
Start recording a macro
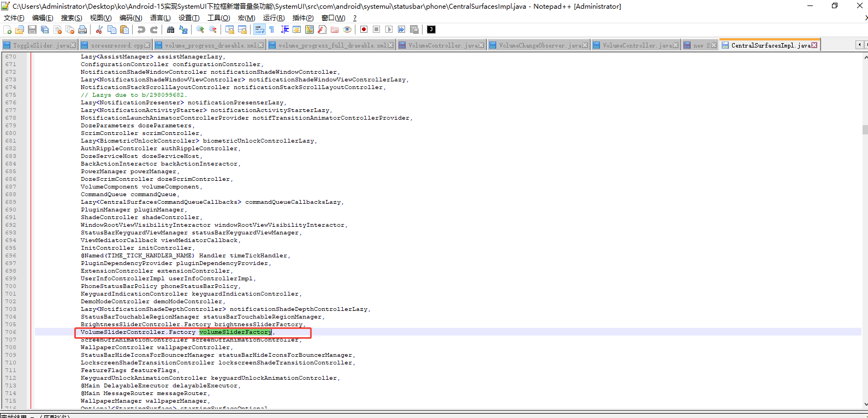pyautogui.click(x=364, y=30)
